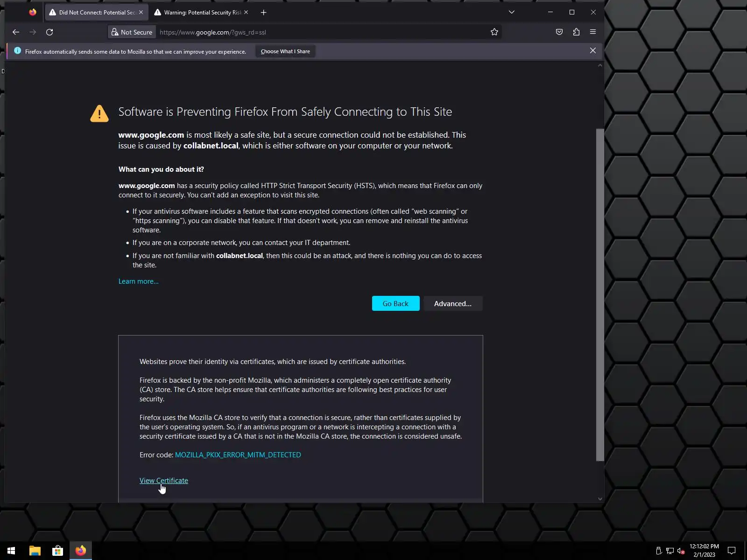Open the Firefox View pinned tab
The image size is (747, 560).
click(33, 12)
